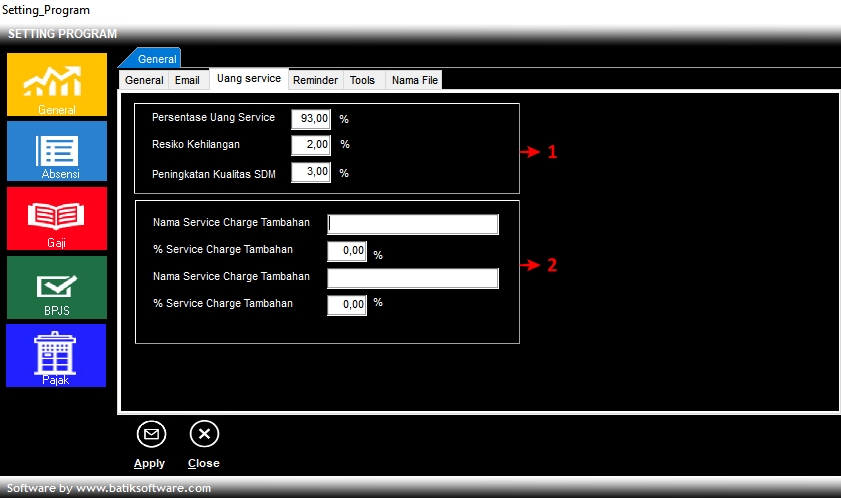The height and width of the screenshot is (498, 841).
Task: Open the General settings sidebar icon
Action: pyautogui.click(x=56, y=84)
